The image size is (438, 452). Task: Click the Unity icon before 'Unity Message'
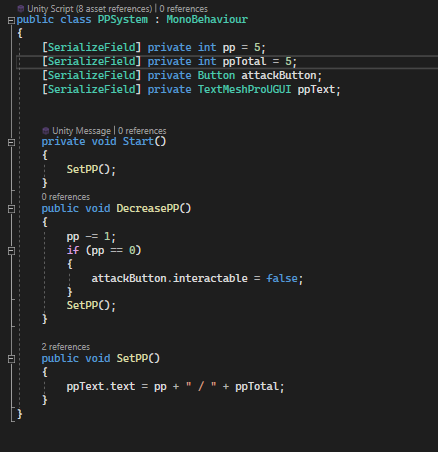click(x=46, y=131)
